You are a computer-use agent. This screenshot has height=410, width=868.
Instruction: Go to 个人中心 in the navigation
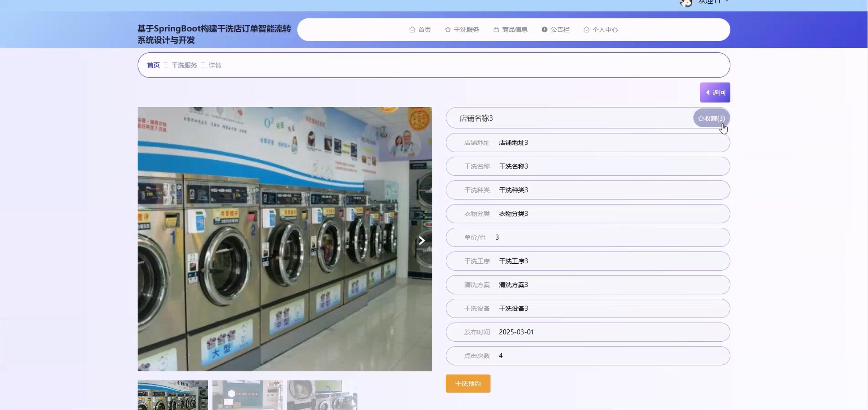(x=605, y=30)
